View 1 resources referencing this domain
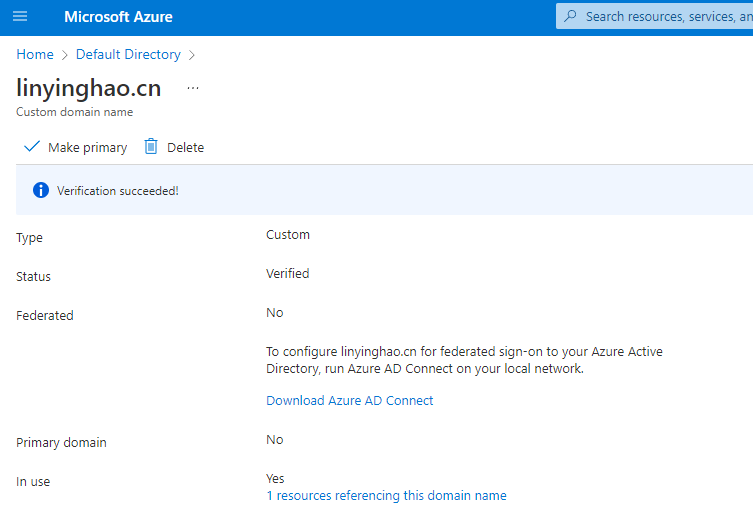The width and height of the screenshot is (753, 527). coord(386,495)
